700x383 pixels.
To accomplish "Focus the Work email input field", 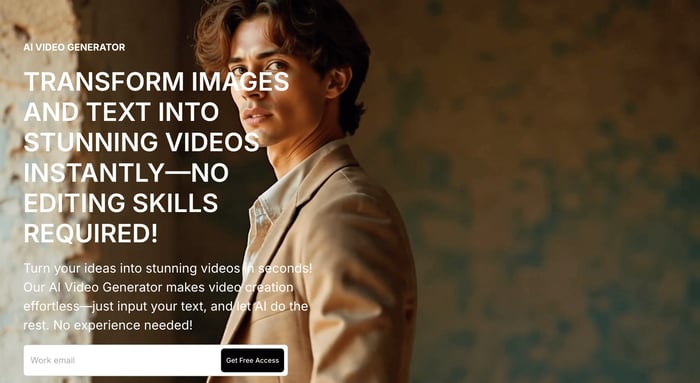I will pos(122,360).
